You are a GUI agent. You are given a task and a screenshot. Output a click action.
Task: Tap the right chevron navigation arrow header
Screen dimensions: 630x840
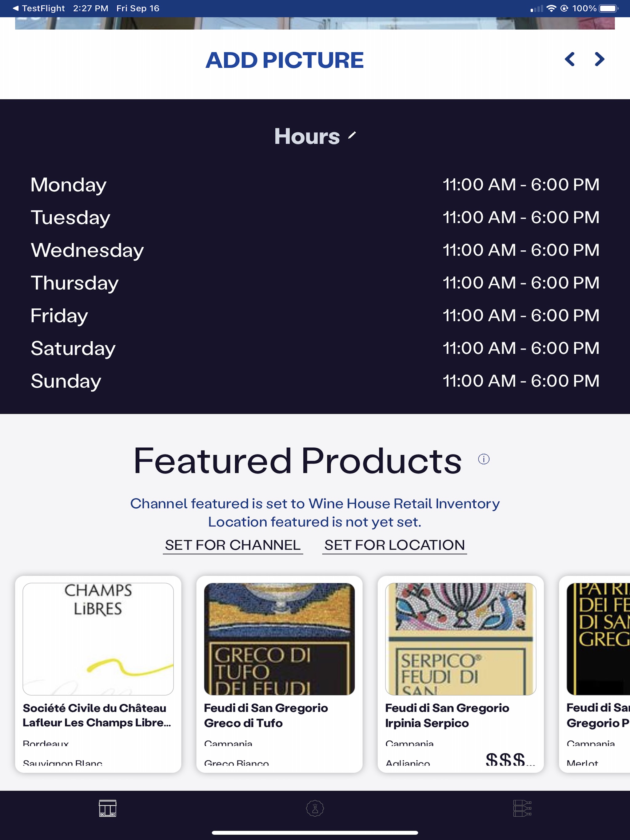click(x=598, y=59)
